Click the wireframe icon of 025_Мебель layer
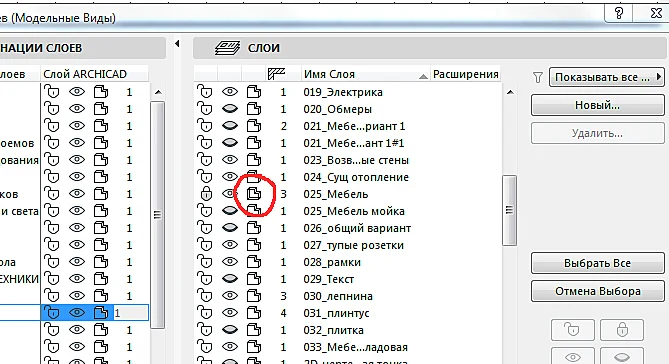669x364 pixels. 254,194
